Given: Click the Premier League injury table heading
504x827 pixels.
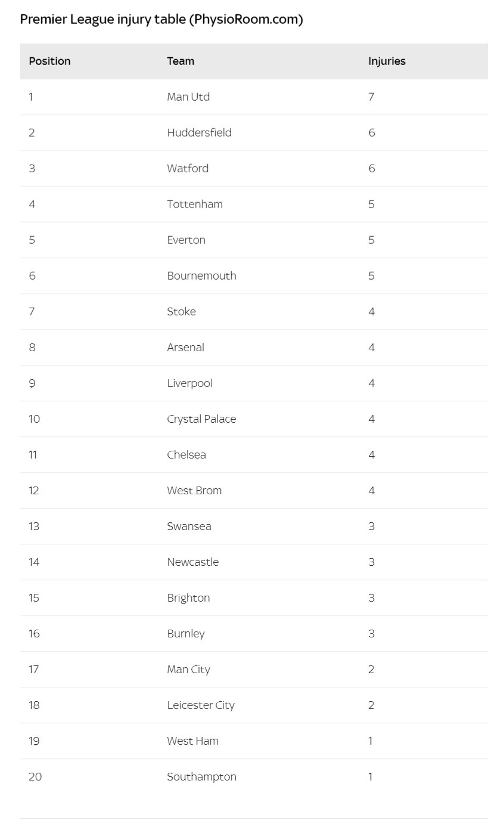Looking at the screenshot, I should click(x=161, y=19).
